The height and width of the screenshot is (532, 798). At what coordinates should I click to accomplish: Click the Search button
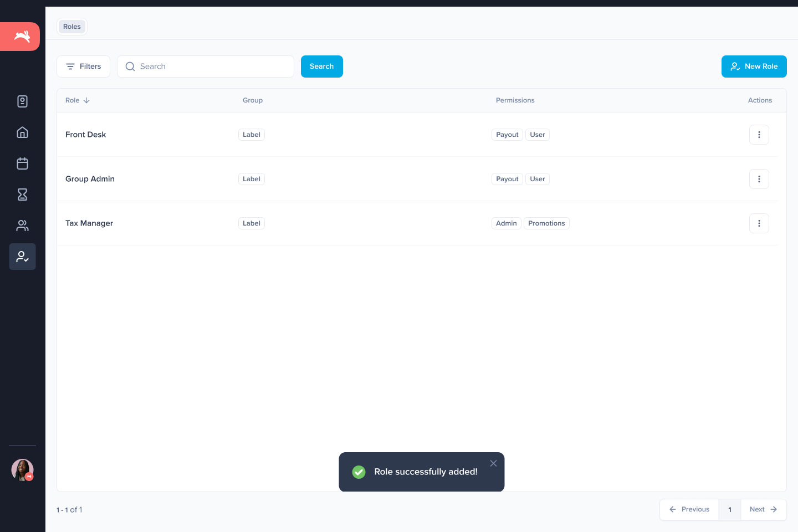322,66
